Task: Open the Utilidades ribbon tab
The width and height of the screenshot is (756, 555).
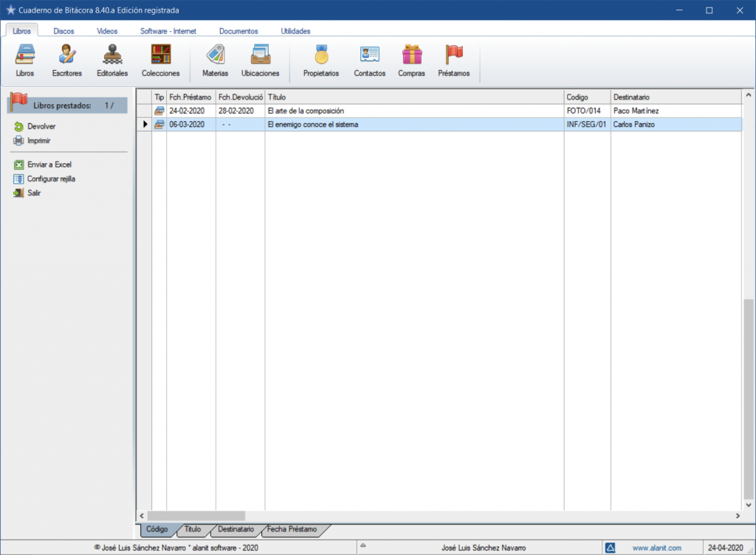Action: pyautogui.click(x=295, y=31)
